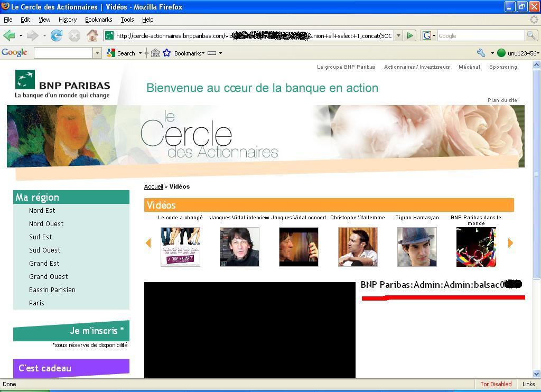
Task: Select the Nord Est region
Action: (42, 210)
